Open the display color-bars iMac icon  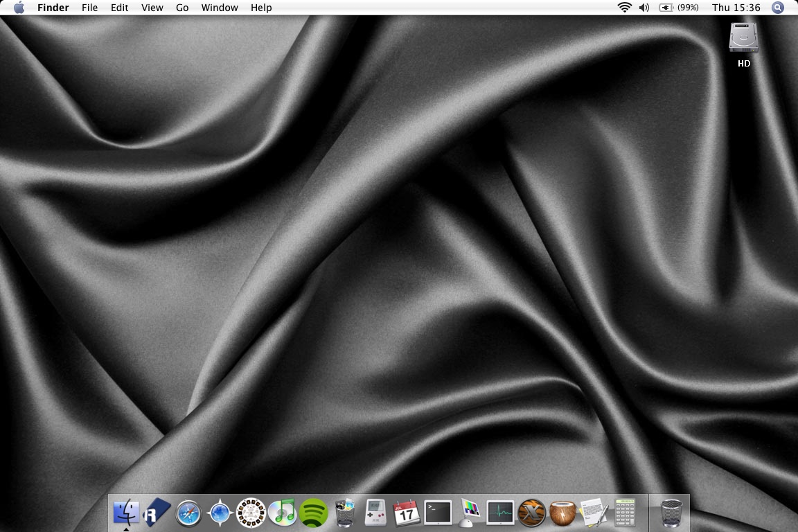469,513
